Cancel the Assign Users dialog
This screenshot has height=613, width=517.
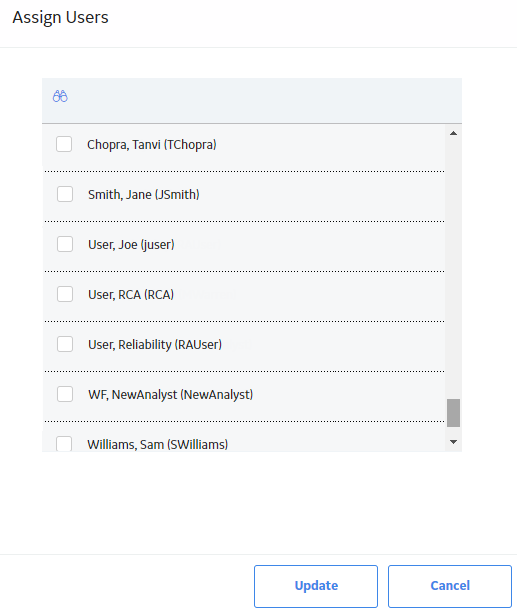point(450,586)
